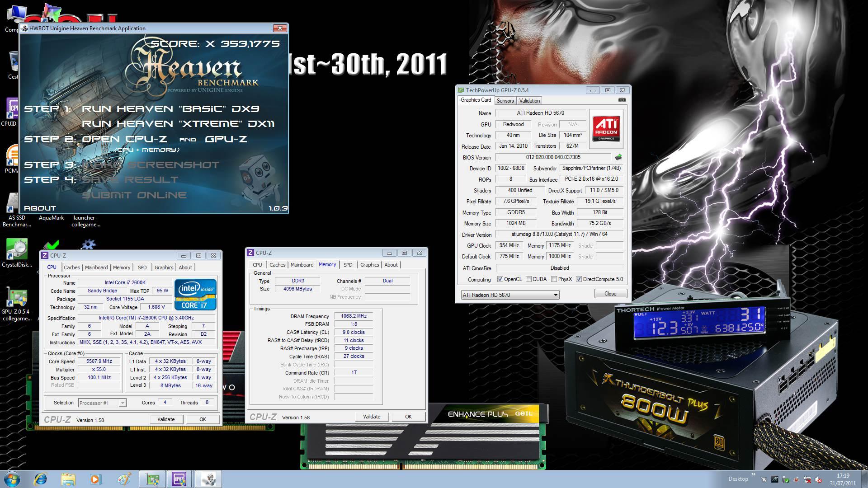
Task: Toggle the CUDA checkbox in GPU-Z
Action: (x=528, y=279)
